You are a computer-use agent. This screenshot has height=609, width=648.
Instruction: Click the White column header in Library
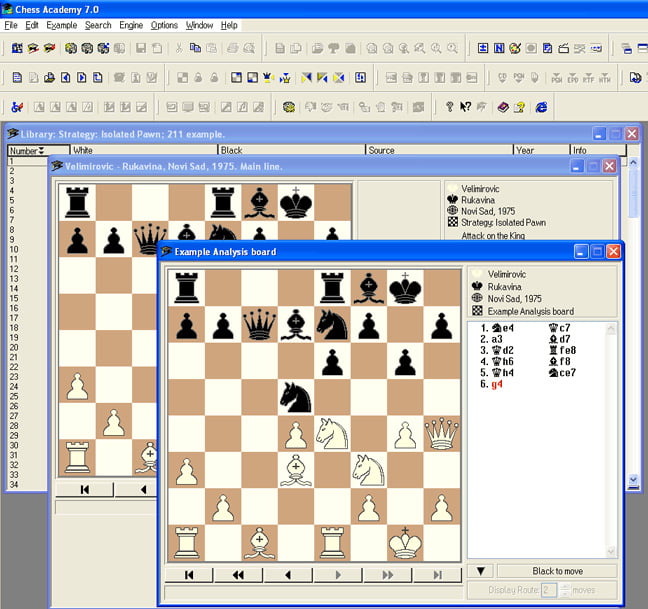click(x=144, y=150)
